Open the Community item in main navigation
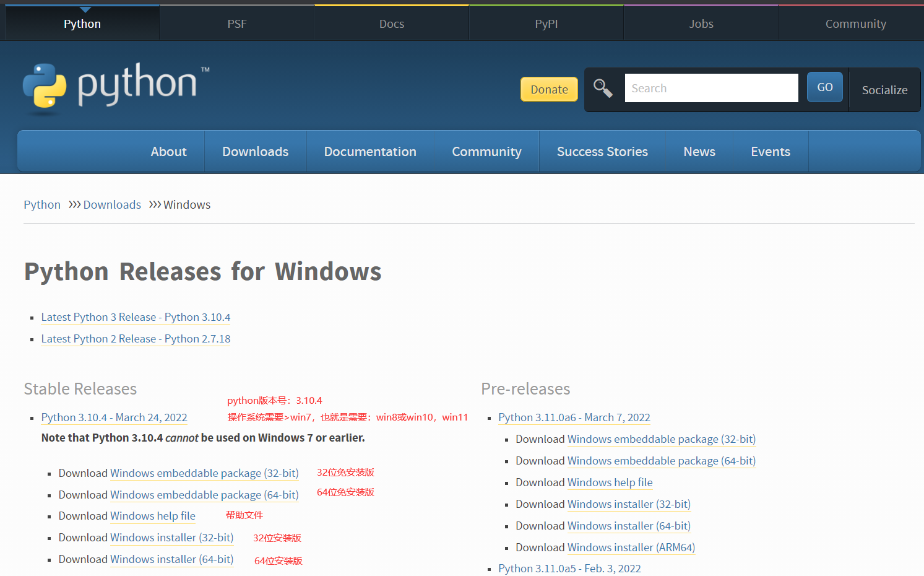 pyautogui.click(x=487, y=152)
